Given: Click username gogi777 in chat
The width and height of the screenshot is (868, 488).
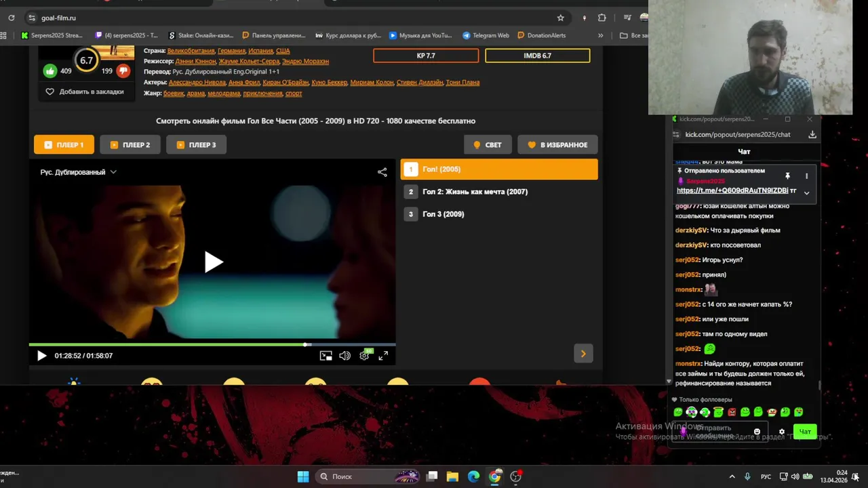Looking at the screenshot, I should pyautogui.click(x=688, y=206).
